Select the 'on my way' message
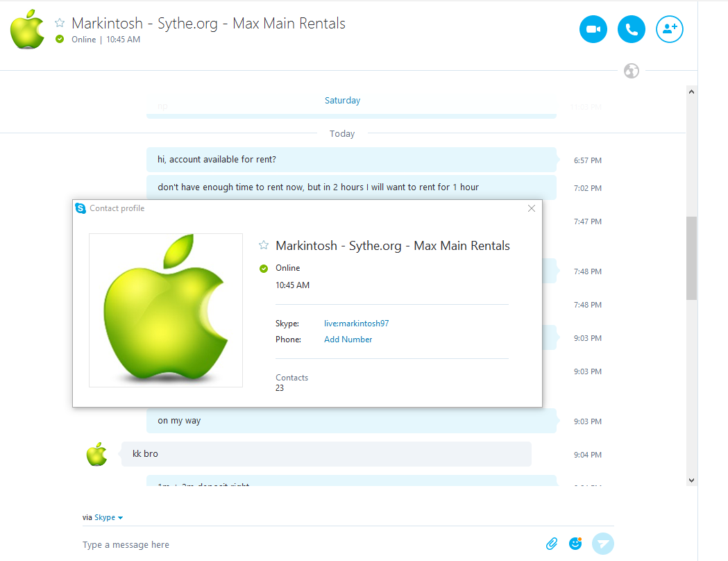 pyautogui.click(x=351, y=421)
